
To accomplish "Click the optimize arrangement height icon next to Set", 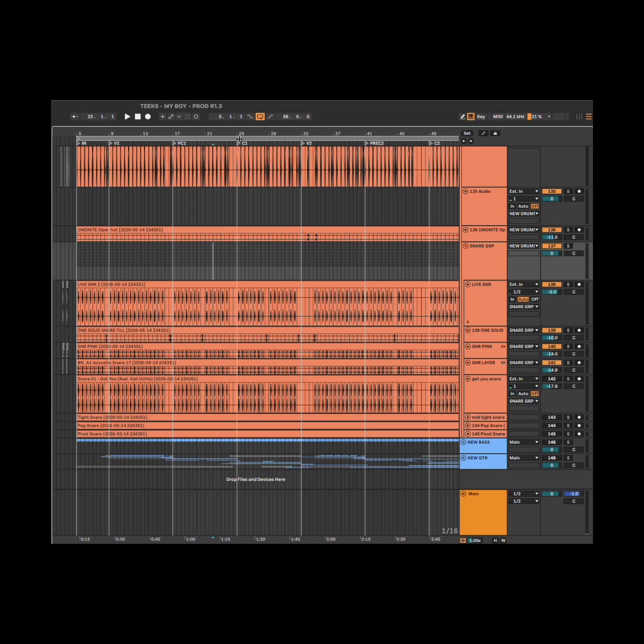I will click(x=483, y=134).
